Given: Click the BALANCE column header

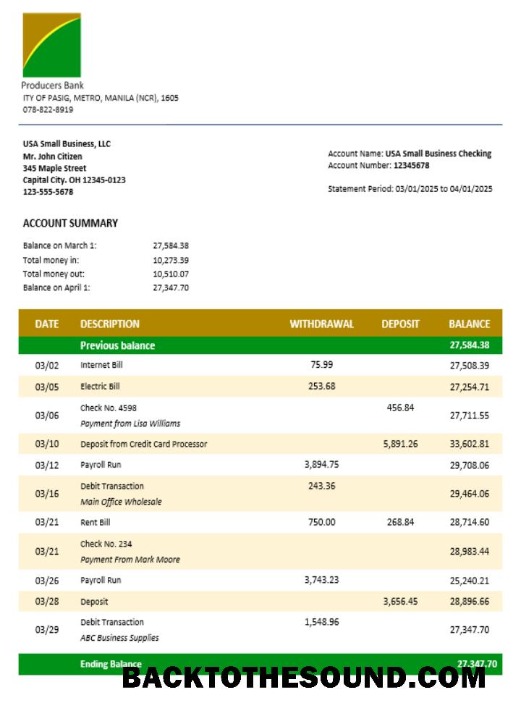Looking at the screenshot, I should click(469, 324).
